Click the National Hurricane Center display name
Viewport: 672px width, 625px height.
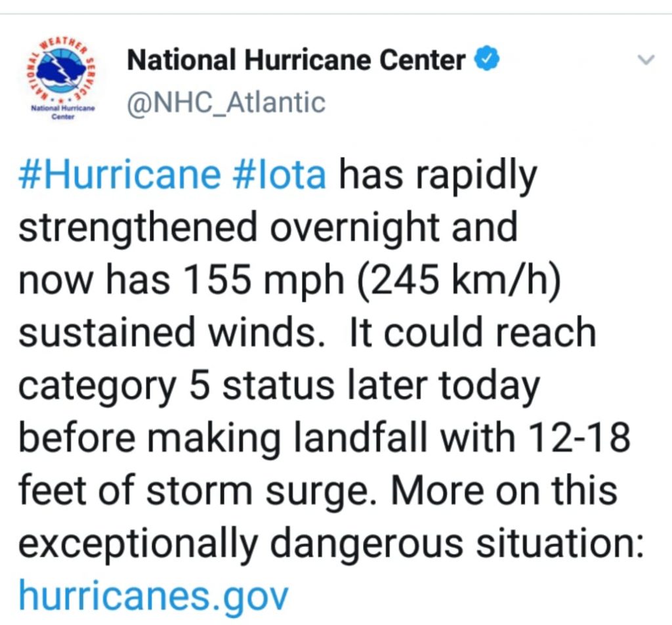point(296,60)
